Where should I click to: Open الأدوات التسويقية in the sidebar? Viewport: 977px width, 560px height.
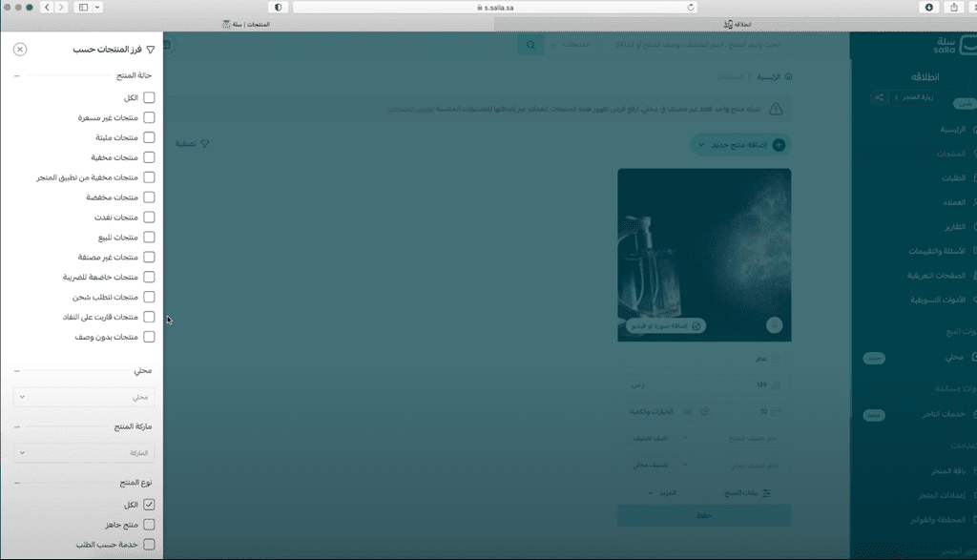tap(939, 300)
